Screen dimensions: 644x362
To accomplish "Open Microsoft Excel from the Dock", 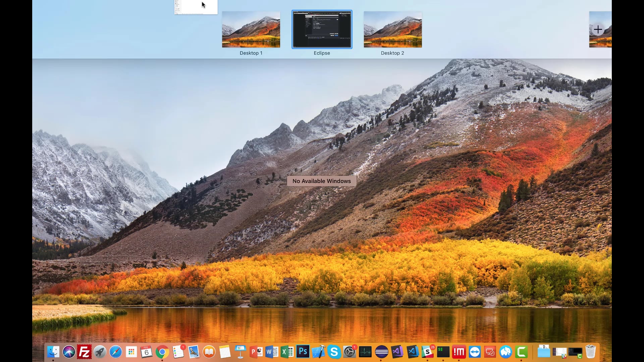I will pos(287,352).
